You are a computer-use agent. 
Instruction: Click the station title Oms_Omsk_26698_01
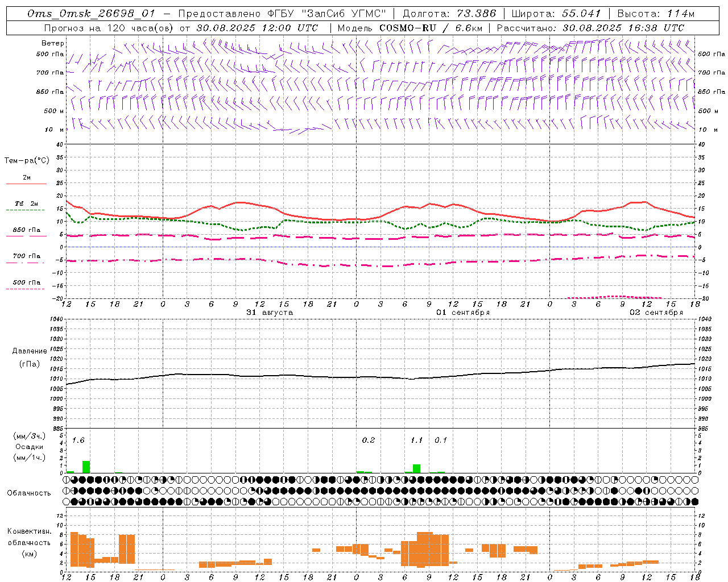coord(91,14)
